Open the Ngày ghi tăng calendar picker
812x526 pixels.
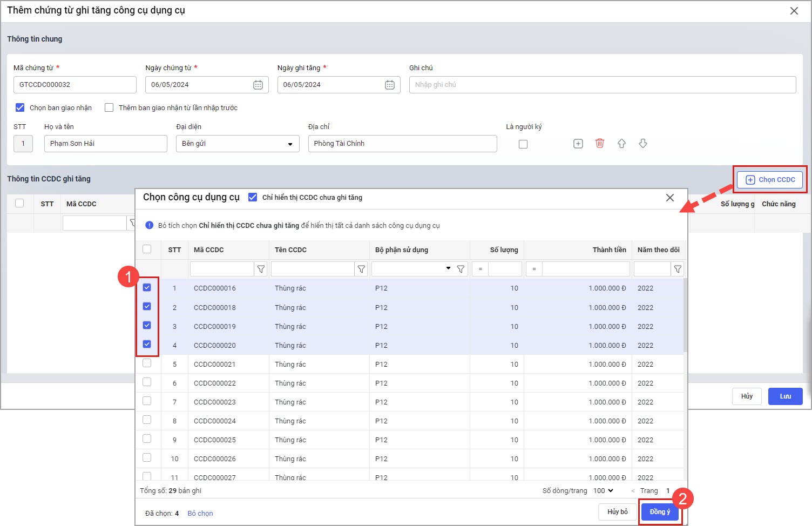point(390,85)
